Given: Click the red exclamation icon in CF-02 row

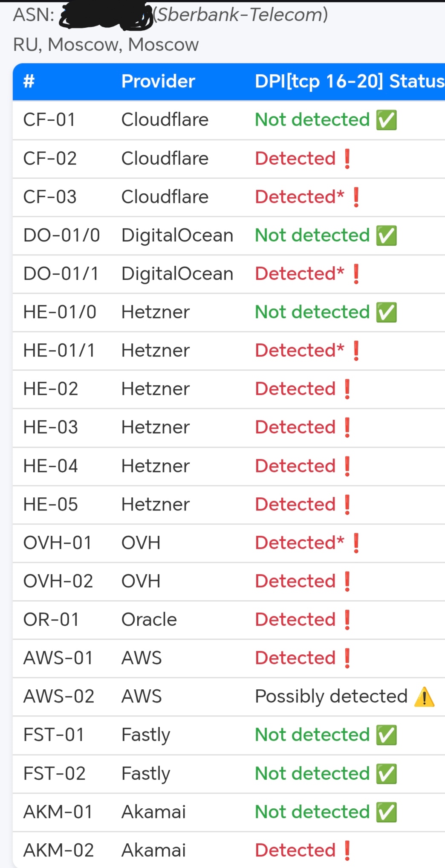Looking at the screenshot, I should pos(347,159).
